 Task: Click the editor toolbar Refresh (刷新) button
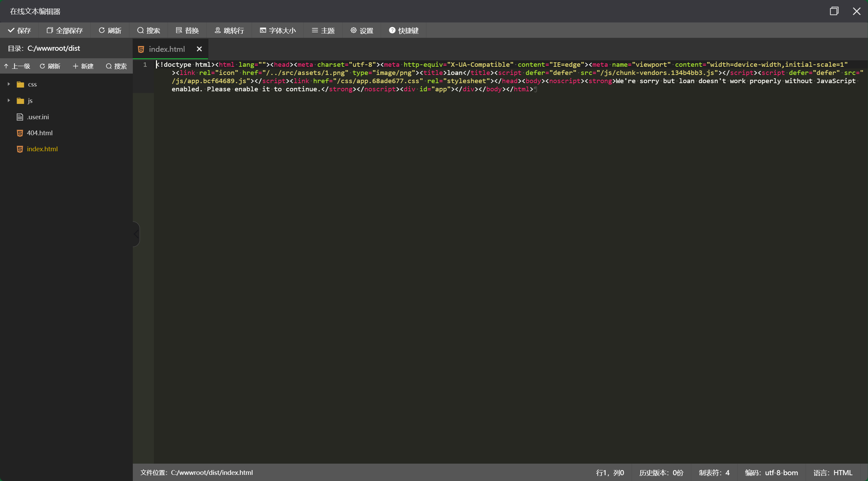110,31
